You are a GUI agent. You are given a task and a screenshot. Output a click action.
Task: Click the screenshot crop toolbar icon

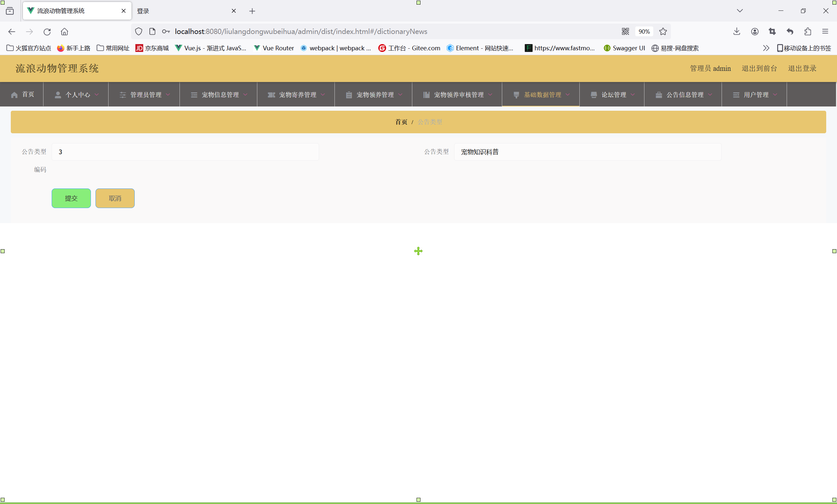click(772, 32)
